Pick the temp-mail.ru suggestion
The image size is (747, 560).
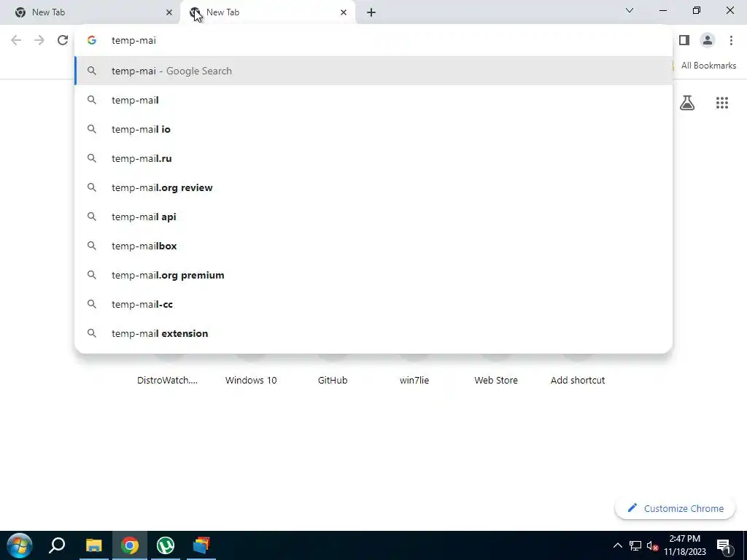click(373, 158)
